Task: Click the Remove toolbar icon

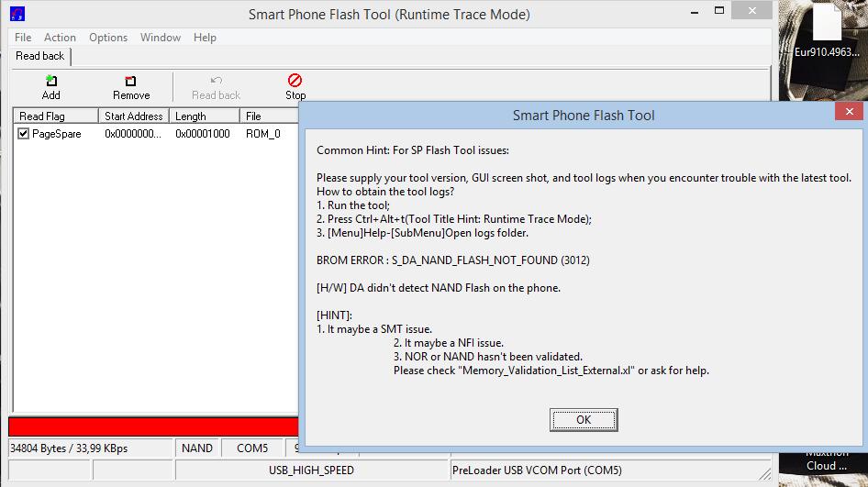Action: (x=130, y=82)
